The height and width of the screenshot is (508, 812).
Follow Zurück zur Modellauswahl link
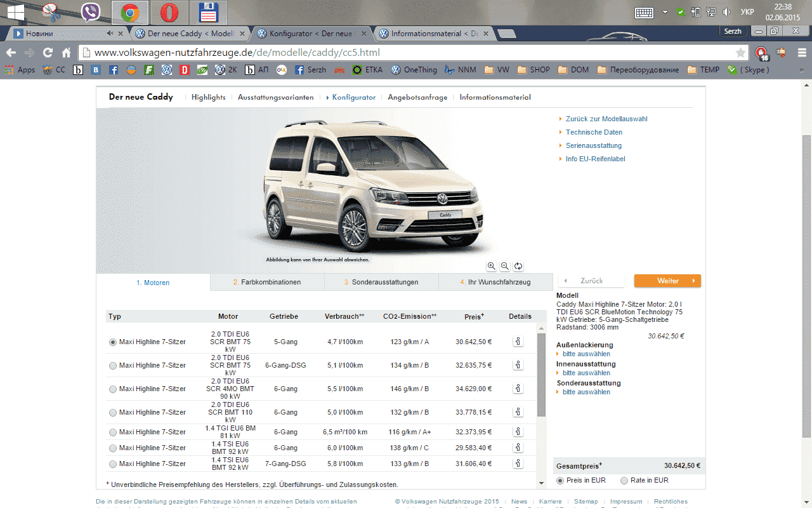click(606, 119)
